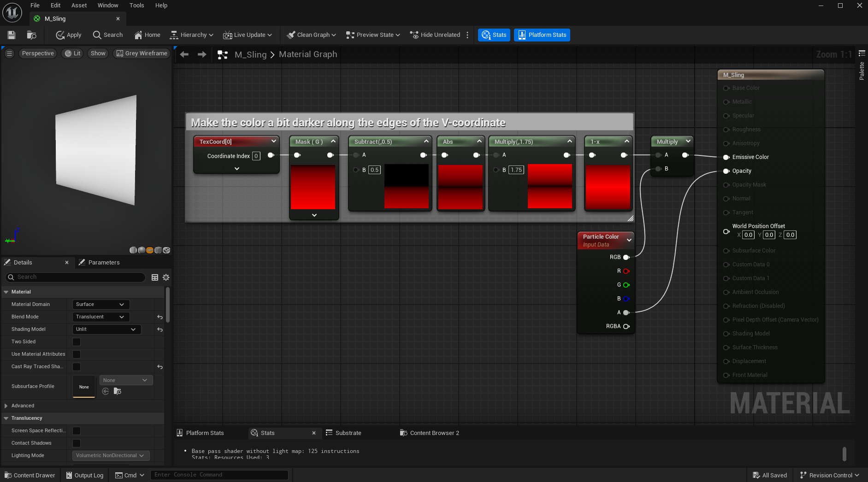Toggle Use Material Attributes checkbox

click(x=77, y=354)
